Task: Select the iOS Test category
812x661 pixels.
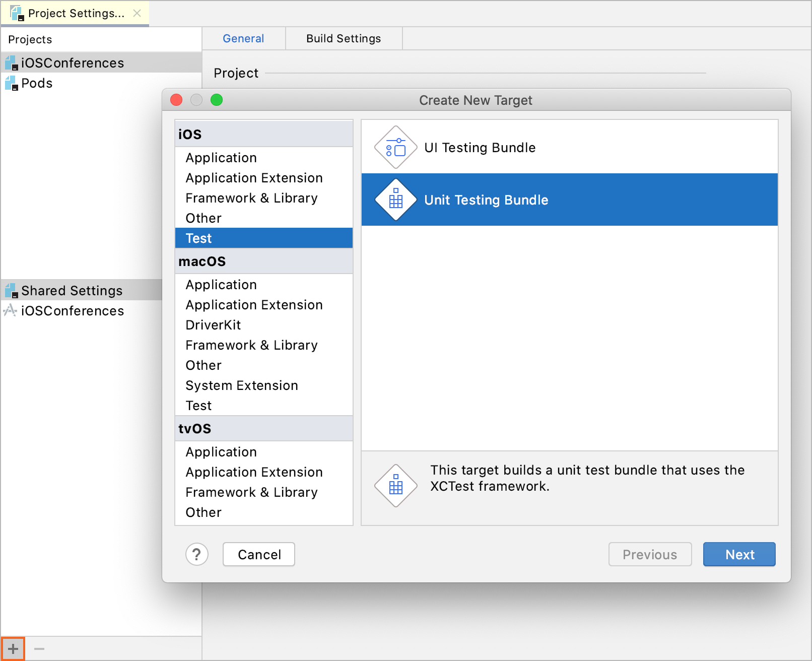Action: pos(264,238)
